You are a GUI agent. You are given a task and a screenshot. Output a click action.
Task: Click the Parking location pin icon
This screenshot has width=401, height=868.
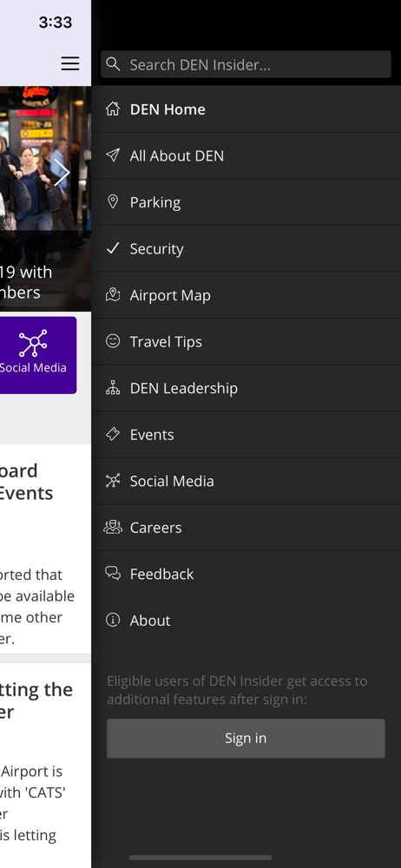(x=113, y=202)
